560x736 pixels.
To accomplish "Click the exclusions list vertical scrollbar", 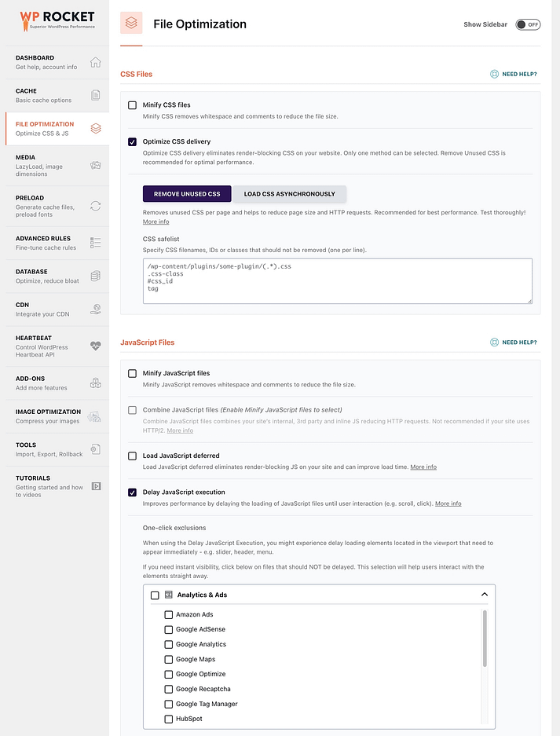I will (485, 638).
